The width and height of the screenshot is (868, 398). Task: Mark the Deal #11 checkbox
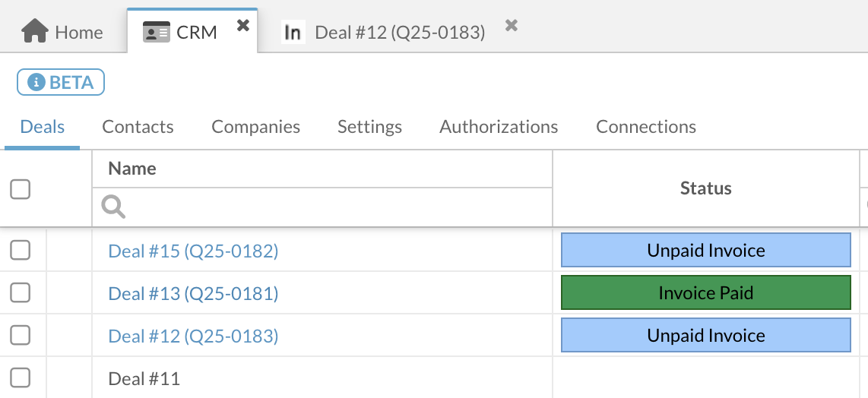point(20,377)
